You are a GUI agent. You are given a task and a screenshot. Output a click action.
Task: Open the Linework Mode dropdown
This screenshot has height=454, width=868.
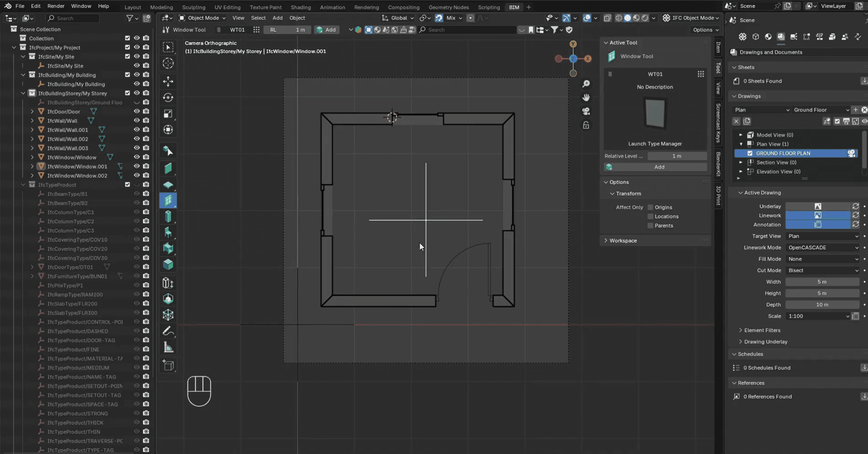click(x=822, y=248)
